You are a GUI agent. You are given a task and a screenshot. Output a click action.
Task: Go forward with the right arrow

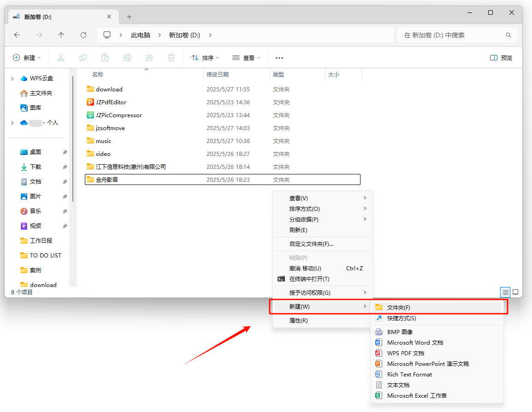39,35
